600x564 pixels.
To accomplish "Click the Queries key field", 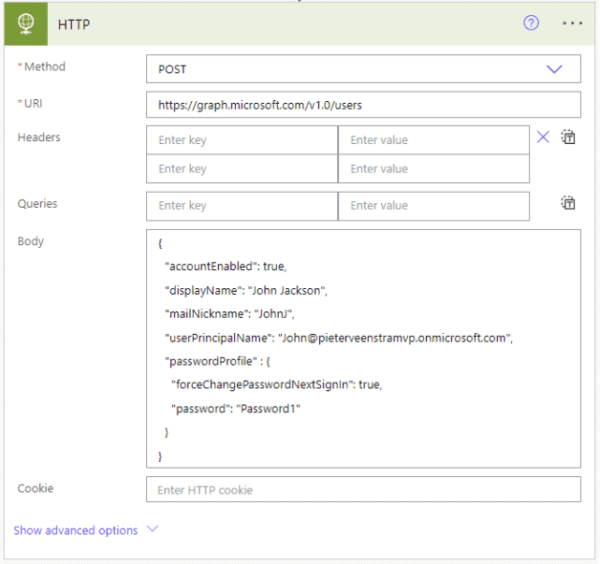I will pos(242,206).
